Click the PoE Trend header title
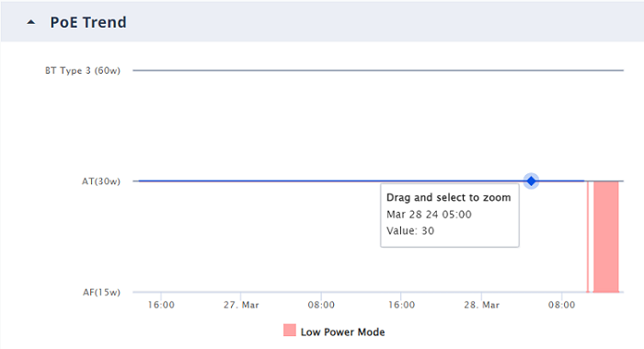 88,22
